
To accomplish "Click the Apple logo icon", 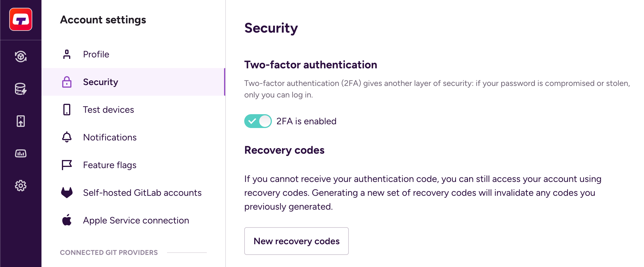I will [x=67, y=220].
